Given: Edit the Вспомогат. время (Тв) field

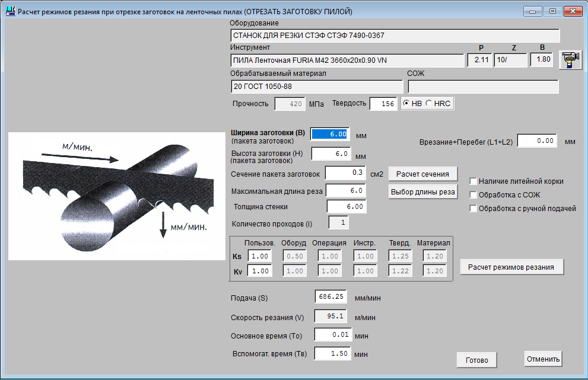Looking at the screenshot, I should point(332,354).
